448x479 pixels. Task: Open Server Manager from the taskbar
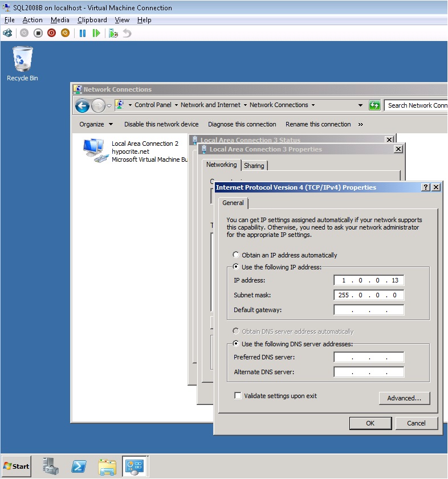point(51,466)
